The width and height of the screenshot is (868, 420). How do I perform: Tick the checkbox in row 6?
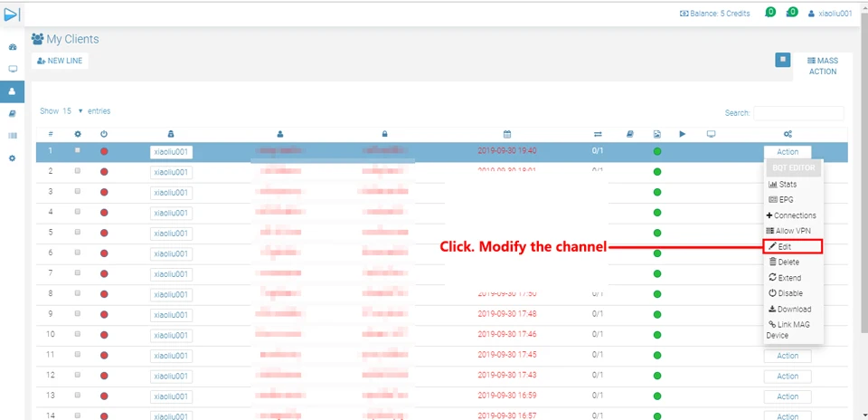click(x=78, y=253)
